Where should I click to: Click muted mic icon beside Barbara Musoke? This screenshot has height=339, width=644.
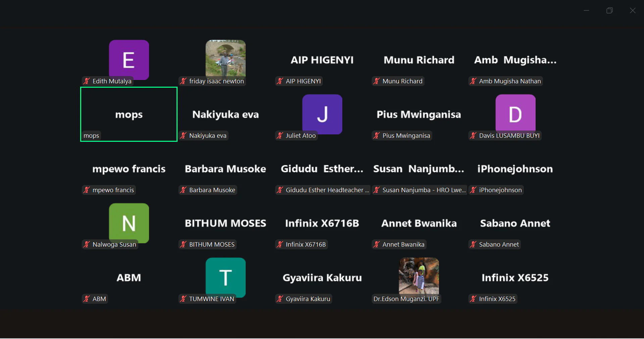coord(183,190)
